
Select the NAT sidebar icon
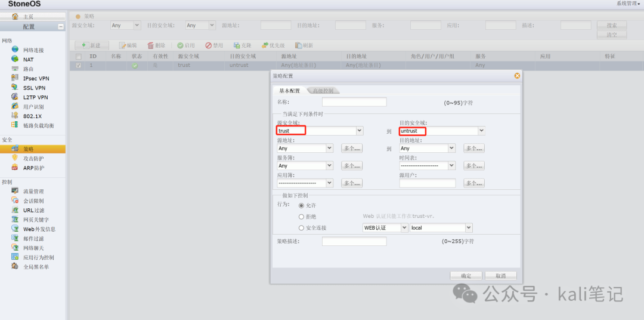(x=15, y=59)
